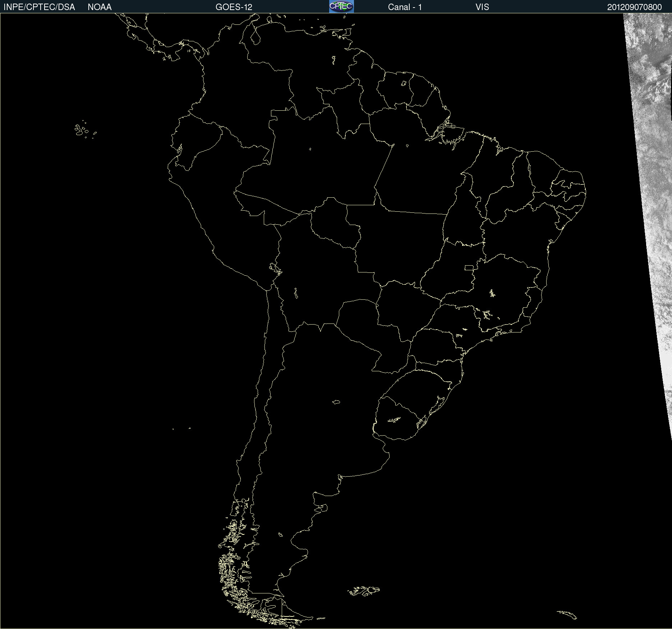This screenshot has height=629, width=672.
Task: Click the GOES-12 satellite label
Action: (x=234, y=7)
